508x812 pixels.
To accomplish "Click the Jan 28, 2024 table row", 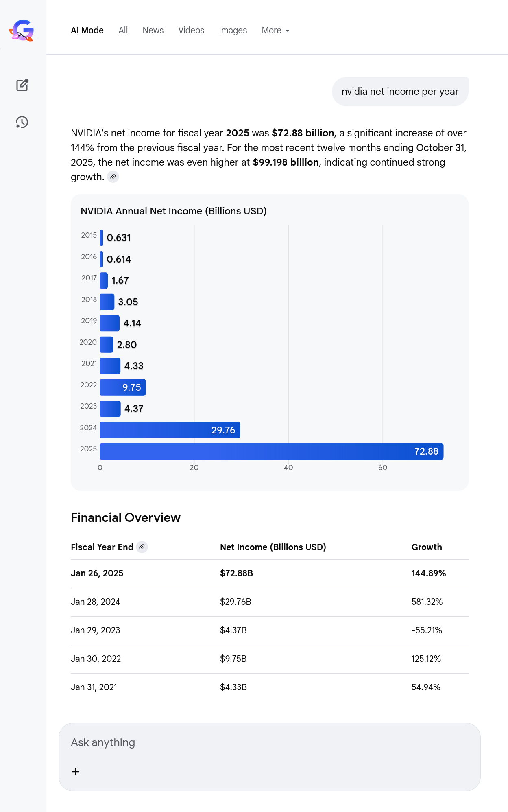I will click(x=269, y=602).
